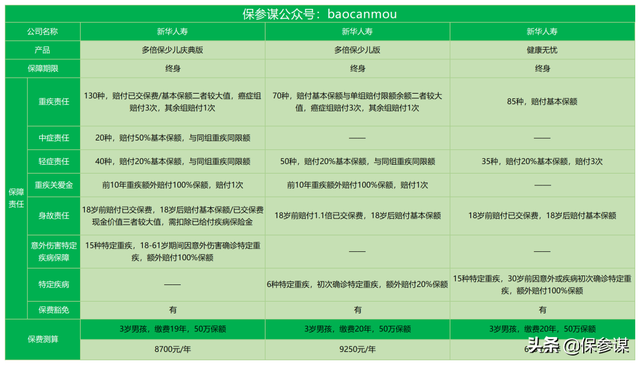Screen dimensions: 640x365
Task: Select the '中症责任' row label
Action: [53, 138]
